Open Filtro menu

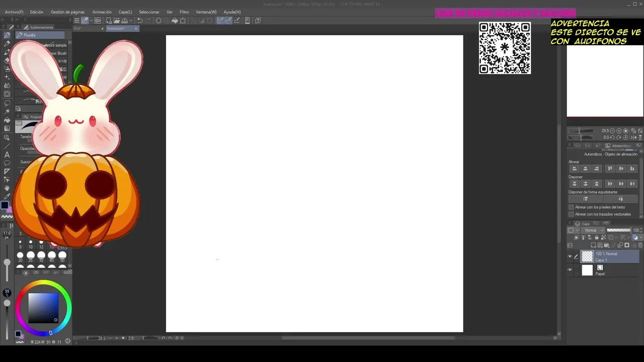point(184,12)
